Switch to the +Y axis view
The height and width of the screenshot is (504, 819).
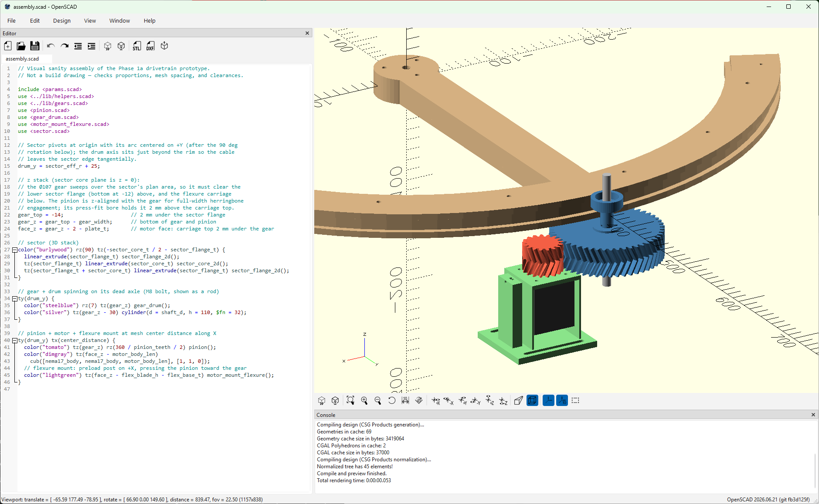coord(462,401)
